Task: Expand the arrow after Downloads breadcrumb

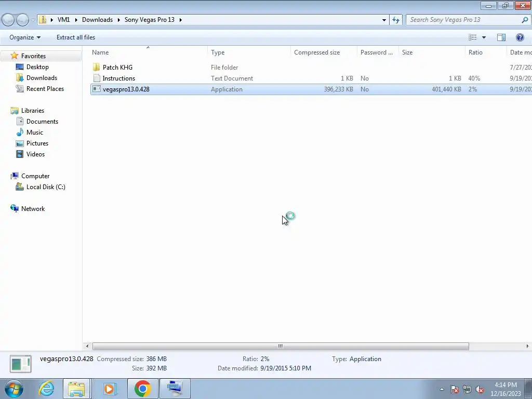Action: 119,20
